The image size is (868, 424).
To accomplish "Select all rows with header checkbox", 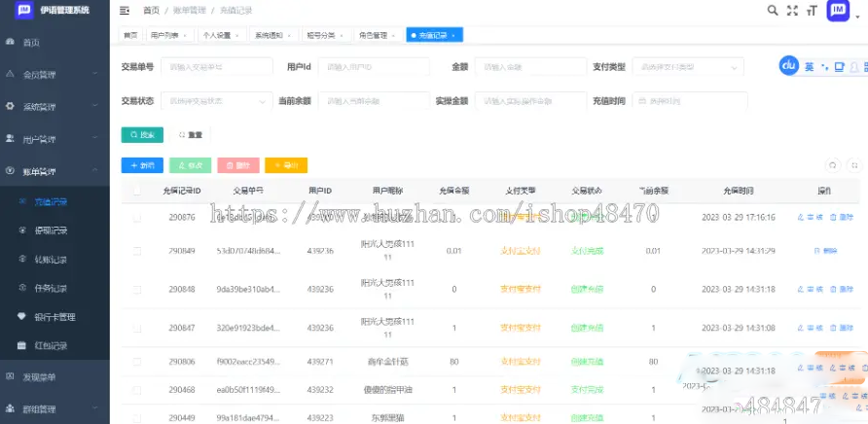I will 137,192.
